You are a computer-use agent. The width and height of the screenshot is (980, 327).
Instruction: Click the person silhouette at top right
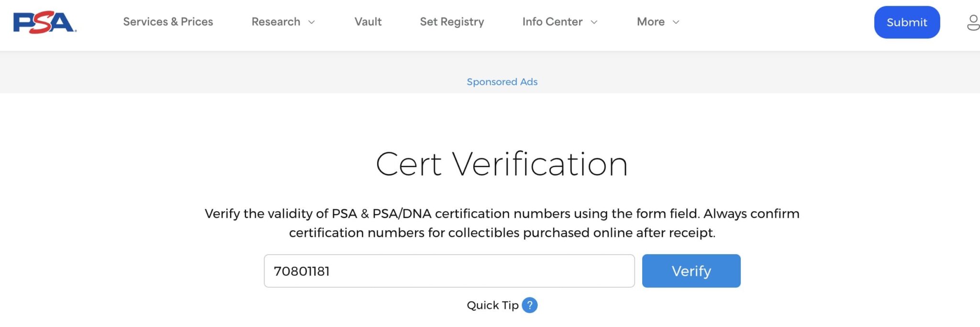(974, 22)
